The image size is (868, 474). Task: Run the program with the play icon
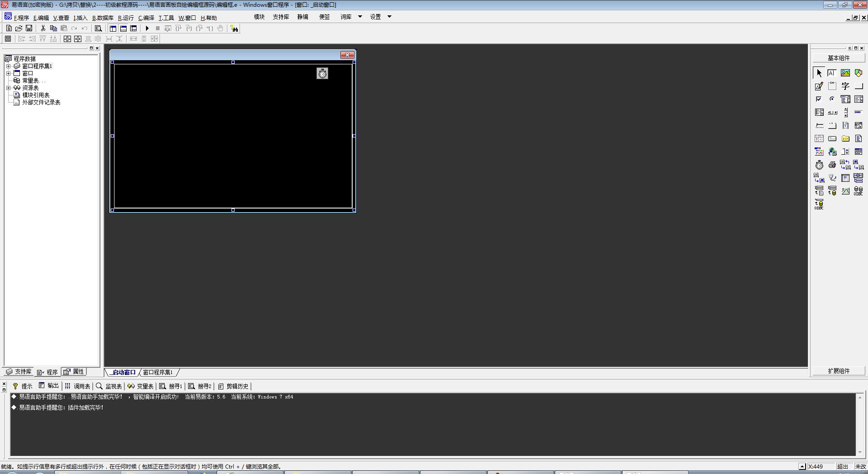(x=147, y=28)
